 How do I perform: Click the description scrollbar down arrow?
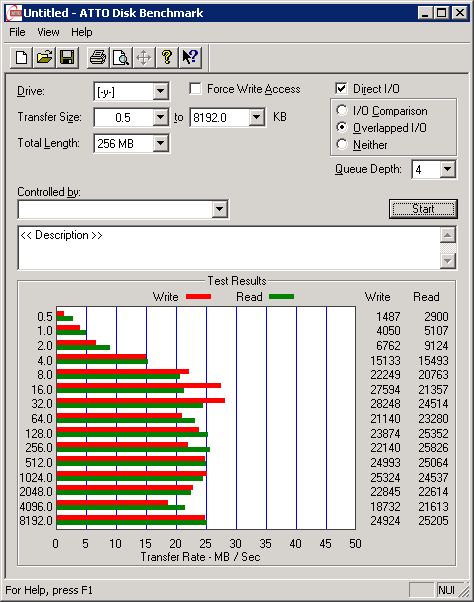click(448, 261)
